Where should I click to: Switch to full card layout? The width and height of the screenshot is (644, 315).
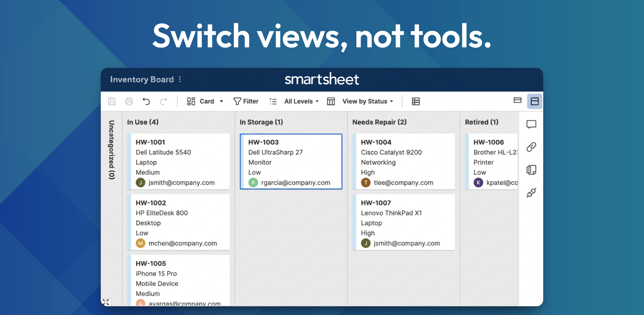coord(535,101)
